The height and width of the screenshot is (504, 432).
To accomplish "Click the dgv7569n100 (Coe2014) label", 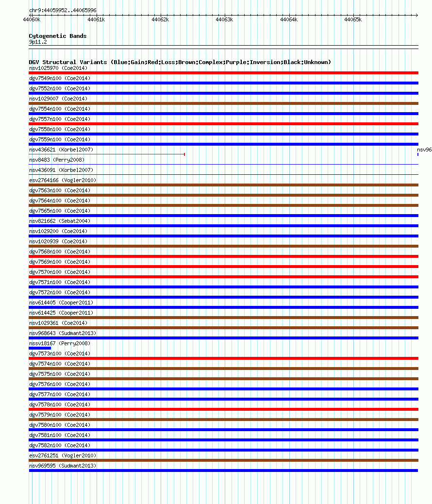I will point(60,262).
